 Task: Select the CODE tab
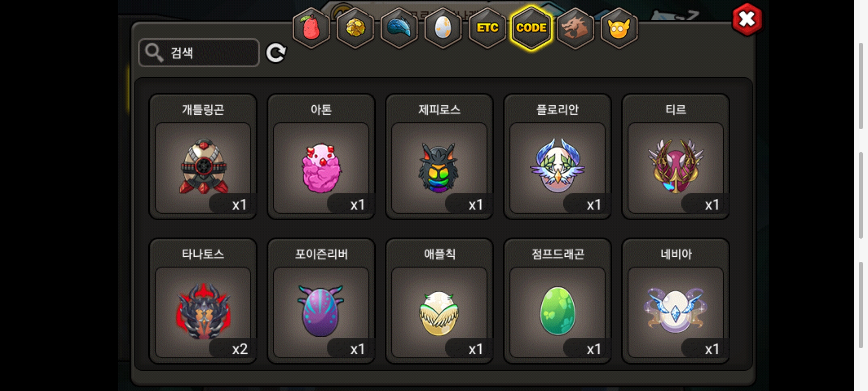click(x=531, y=28)
